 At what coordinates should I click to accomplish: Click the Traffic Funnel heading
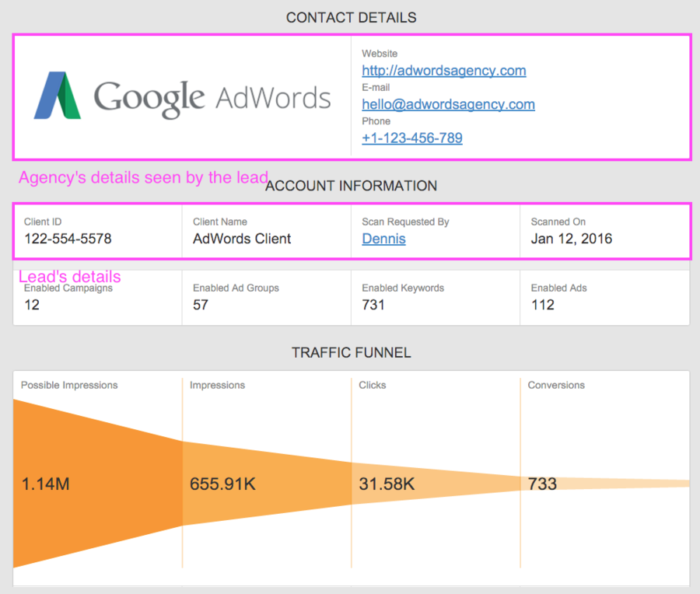[351, 352]
